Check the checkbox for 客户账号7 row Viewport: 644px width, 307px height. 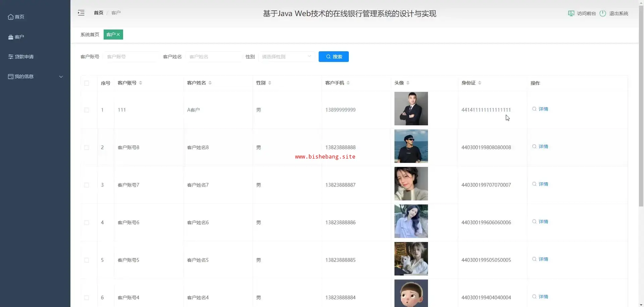(87, 185)
